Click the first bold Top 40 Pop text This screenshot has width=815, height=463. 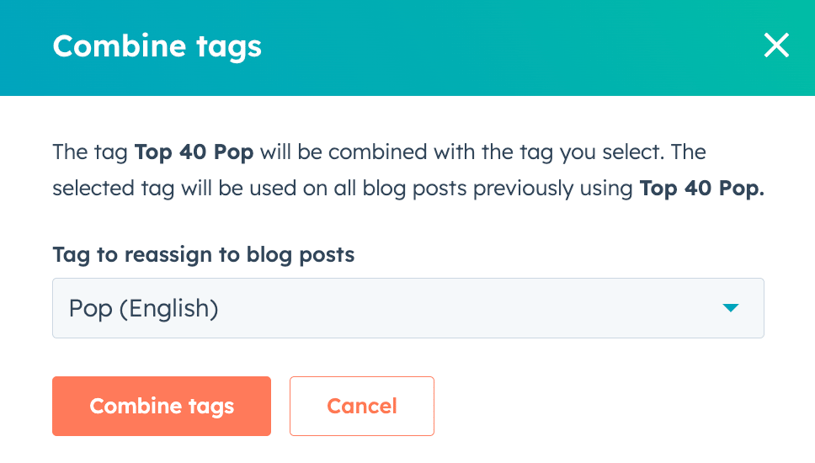(x=194, y=153)
